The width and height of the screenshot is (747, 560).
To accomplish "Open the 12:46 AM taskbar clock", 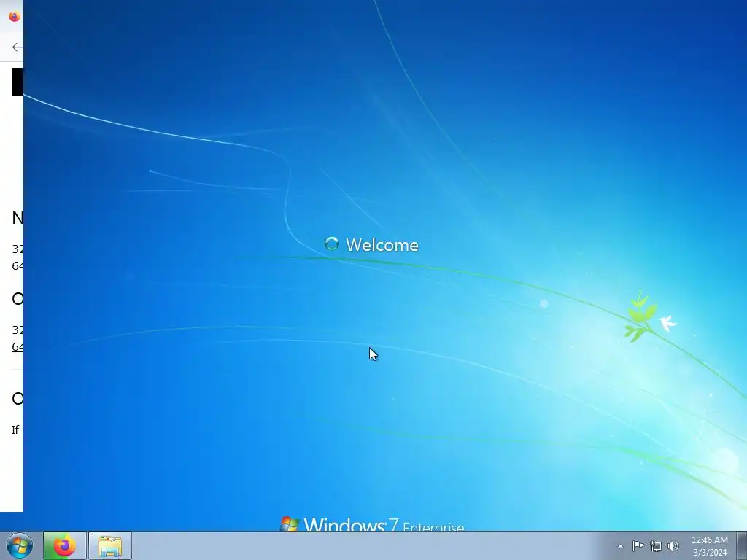I will tap(709, 546).
